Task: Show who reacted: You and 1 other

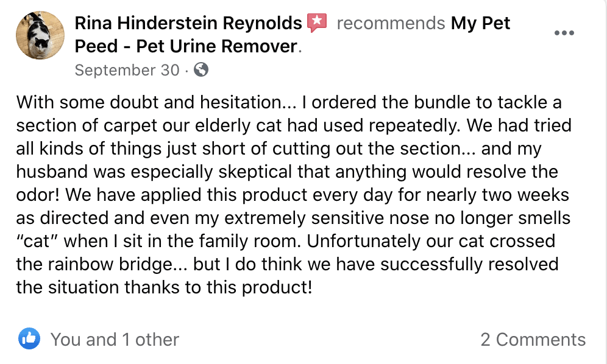Action: tap(115, 339)
